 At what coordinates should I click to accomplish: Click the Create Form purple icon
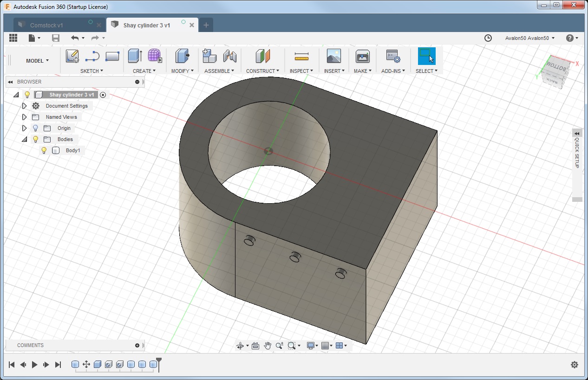[x=155, y=56]
